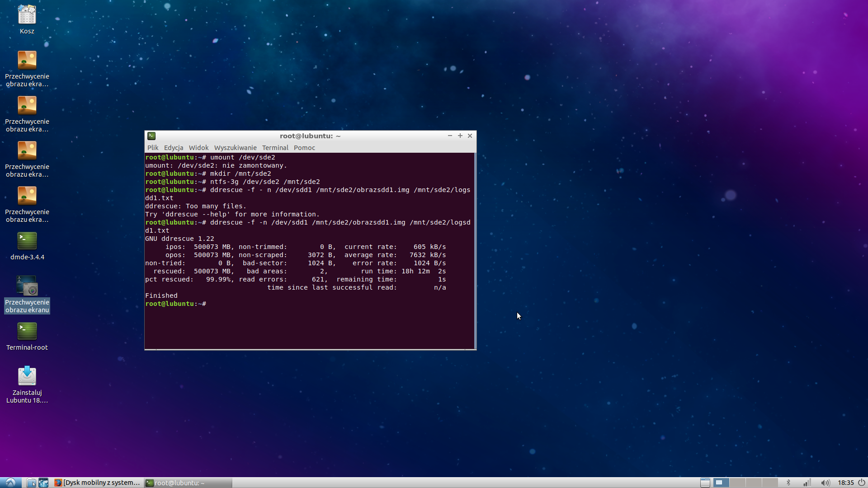Open the Pomoc menu

[x=304, y=148]
